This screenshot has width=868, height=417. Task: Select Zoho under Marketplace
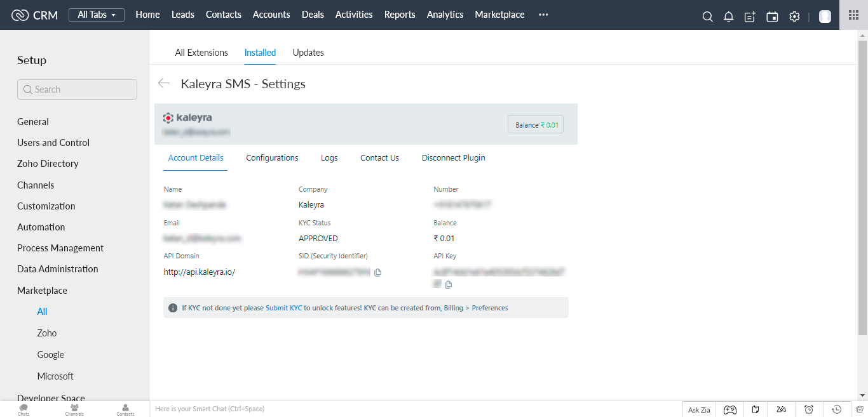pos(47,333)
